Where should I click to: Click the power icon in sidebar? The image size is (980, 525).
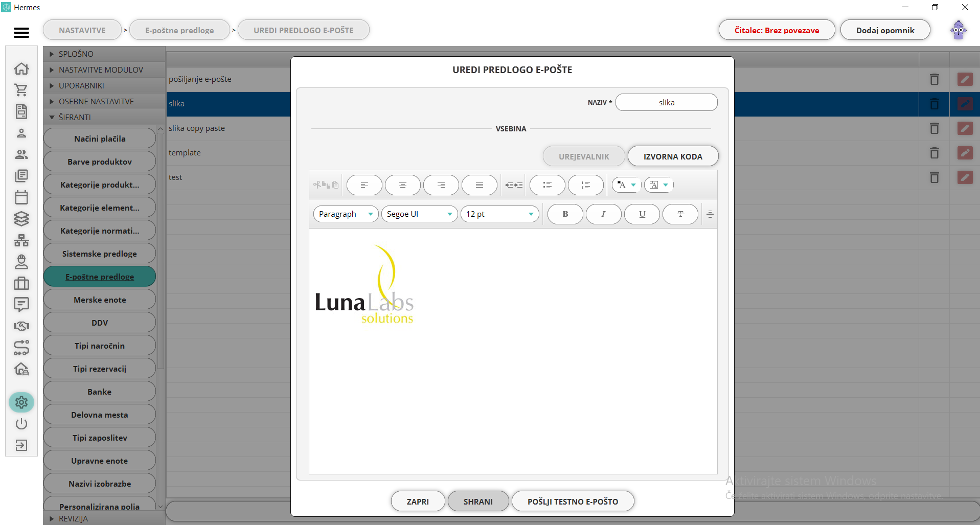pos(21,424)
